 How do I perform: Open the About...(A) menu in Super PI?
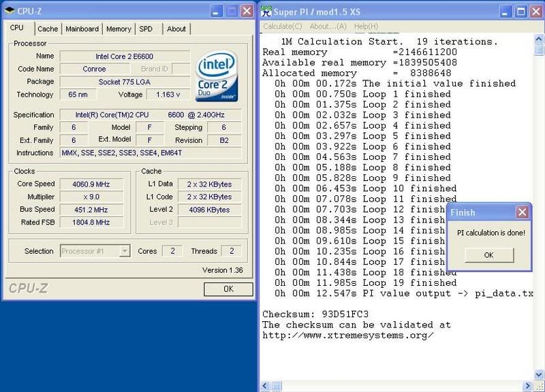tap(328, 27)
